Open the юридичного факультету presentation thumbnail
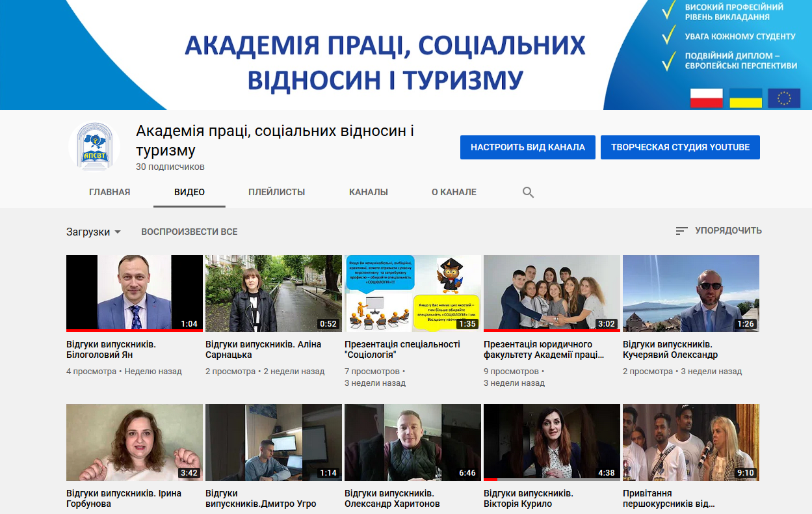 pyautogui.click(x=552, y=293)
